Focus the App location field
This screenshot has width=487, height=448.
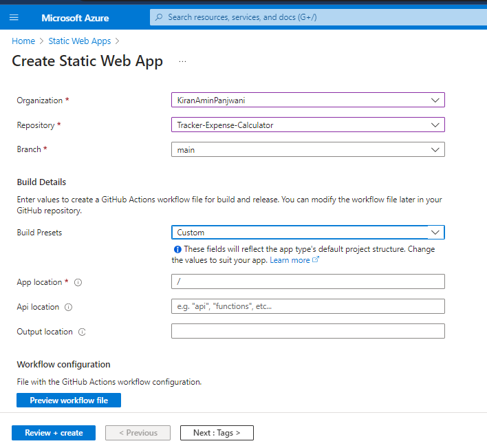click(307, 281)
